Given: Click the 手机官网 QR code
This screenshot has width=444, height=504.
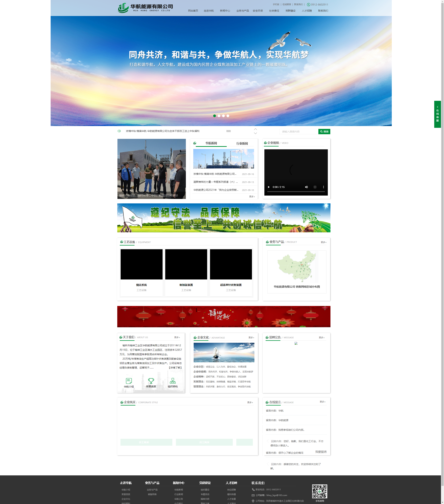Looking at the screenshot, I should point(320,491).
